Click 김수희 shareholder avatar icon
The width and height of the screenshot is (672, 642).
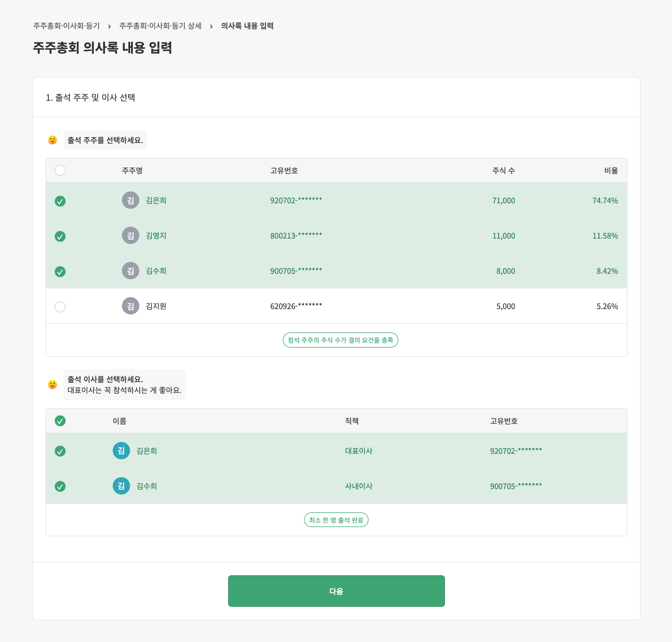pyautogui.click(x=130, y=271)
